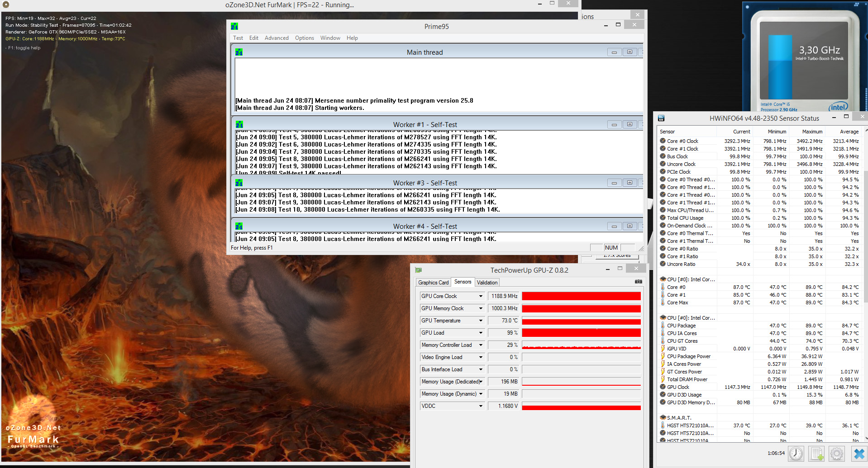Expand the GPU Core Clock dropdown

coord(481,296)
